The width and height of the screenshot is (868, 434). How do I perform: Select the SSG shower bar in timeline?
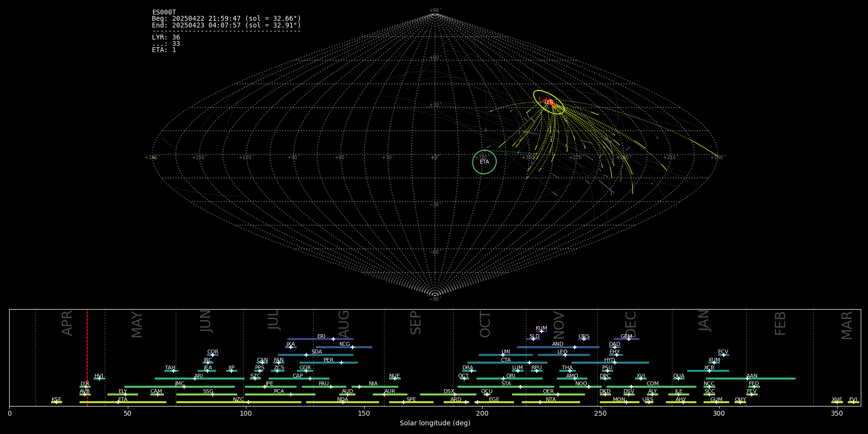(207, 394)
